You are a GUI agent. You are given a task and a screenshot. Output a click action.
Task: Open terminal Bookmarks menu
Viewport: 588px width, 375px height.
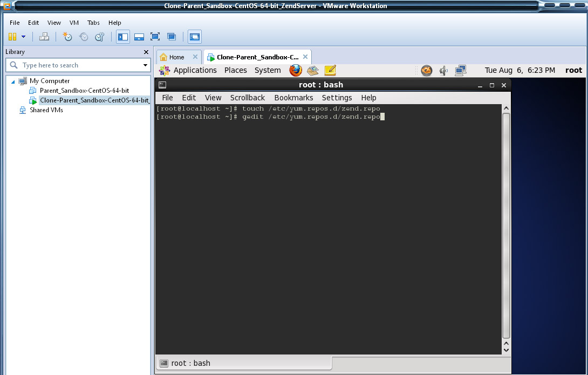pyautogui.click(x=293, y=98)
